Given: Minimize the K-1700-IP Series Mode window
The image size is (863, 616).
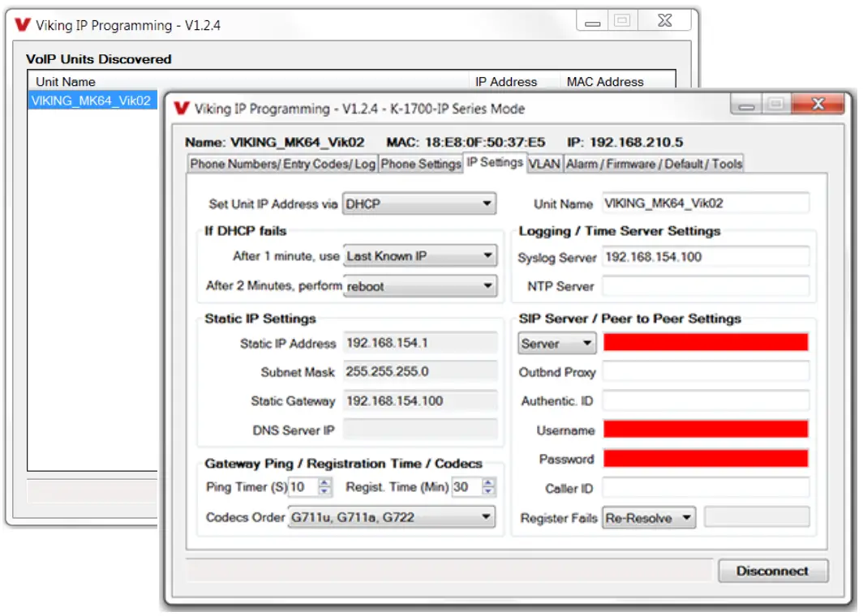Looking at the screenshot, I should (x=746, y=104).
